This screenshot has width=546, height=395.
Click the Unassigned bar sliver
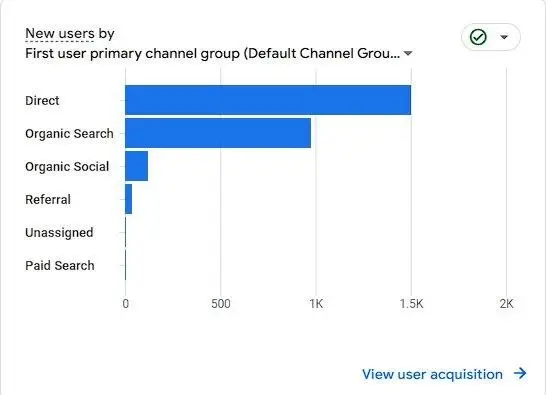pos(125,232)
